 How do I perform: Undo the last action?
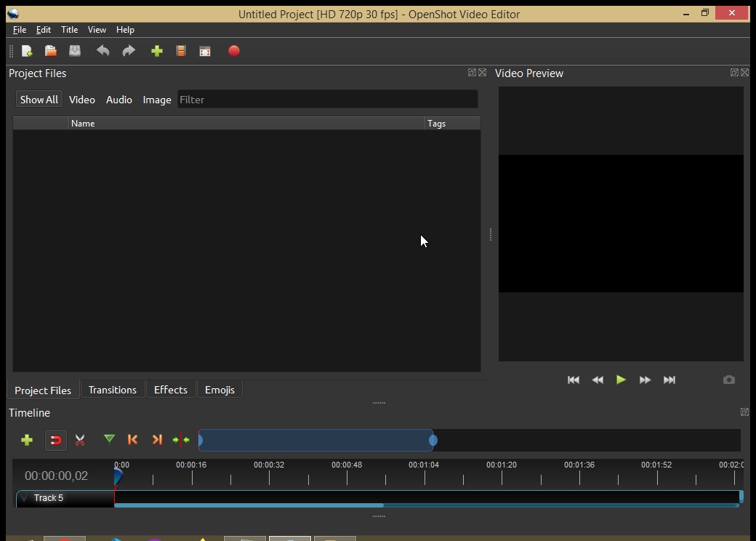(102, 51)
